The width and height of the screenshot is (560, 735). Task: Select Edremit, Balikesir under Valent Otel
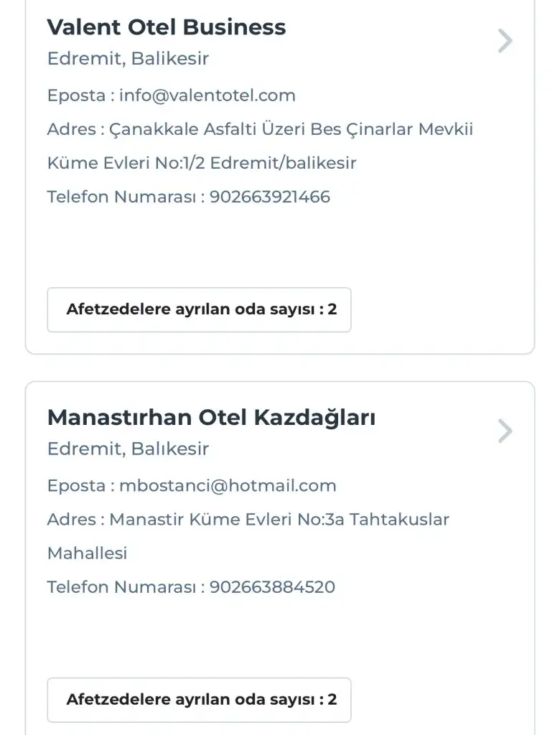click(x=128, y=59)
